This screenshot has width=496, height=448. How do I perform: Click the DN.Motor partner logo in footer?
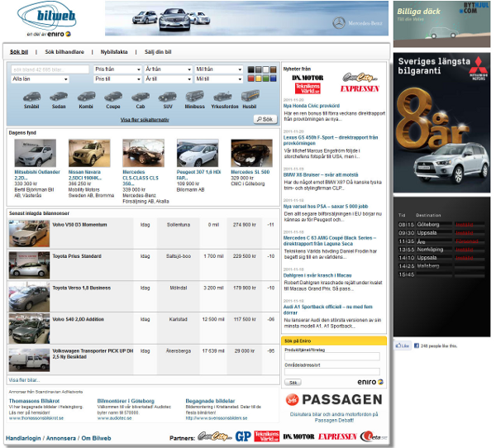299,437
